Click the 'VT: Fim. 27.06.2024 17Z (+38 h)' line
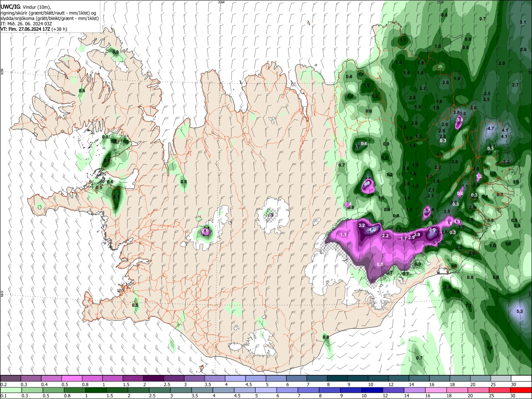 [34, 29]
